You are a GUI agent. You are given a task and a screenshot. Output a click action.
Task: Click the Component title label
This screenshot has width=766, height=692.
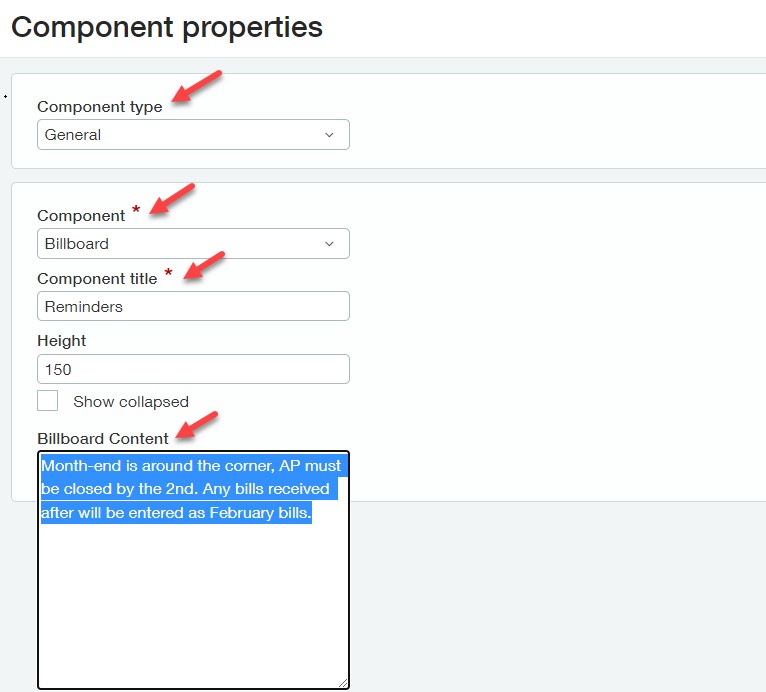click(97, 279)
